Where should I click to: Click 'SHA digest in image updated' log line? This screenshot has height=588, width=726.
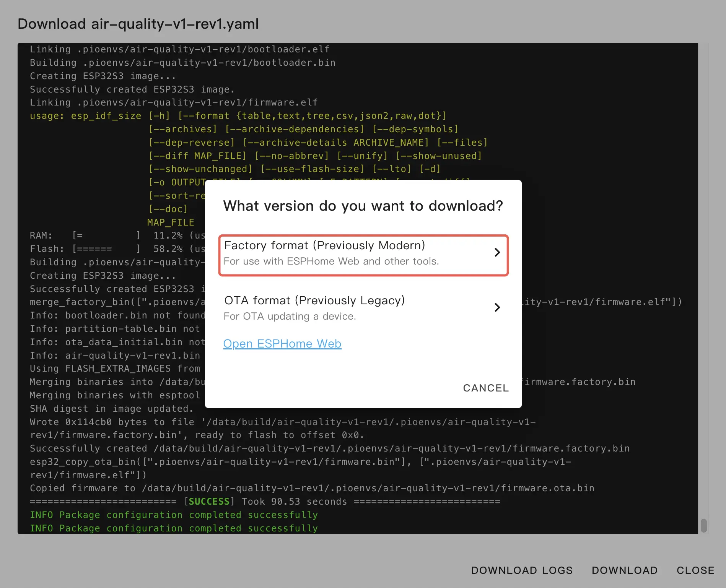[x=112, y=409]
